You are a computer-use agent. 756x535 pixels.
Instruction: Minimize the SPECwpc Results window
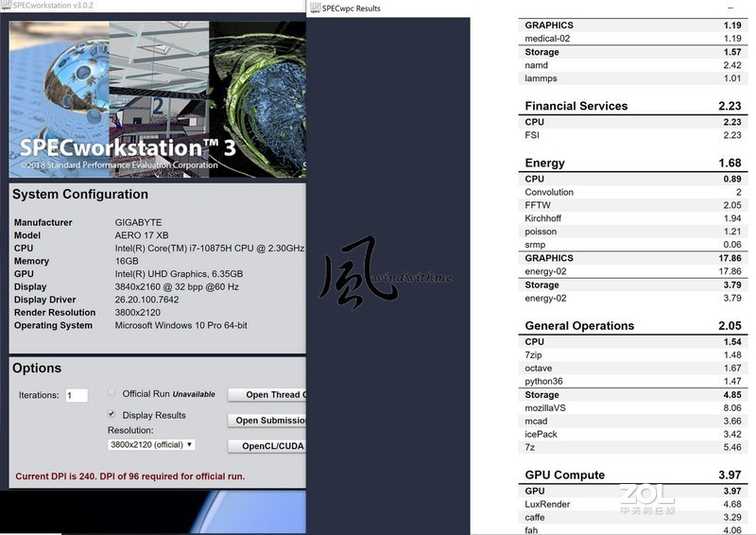pos(730,9)
